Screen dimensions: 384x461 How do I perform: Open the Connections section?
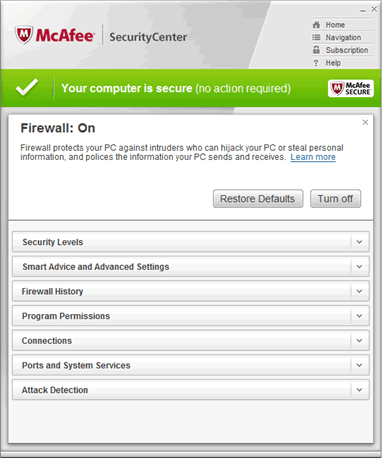click(191, 340)
